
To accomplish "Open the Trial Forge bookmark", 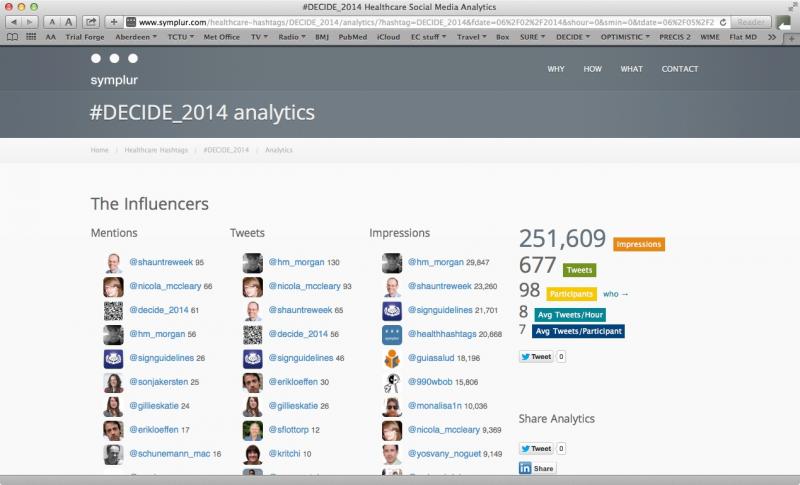I will coord(85,37).
